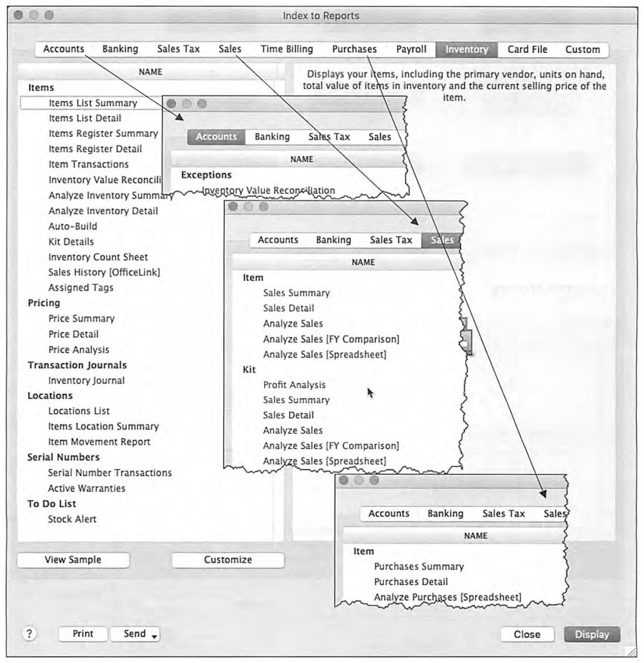The height and width of the screenshot is (663, 644).
Task: Select the Card File tab
Action: (x=527, y=49)
